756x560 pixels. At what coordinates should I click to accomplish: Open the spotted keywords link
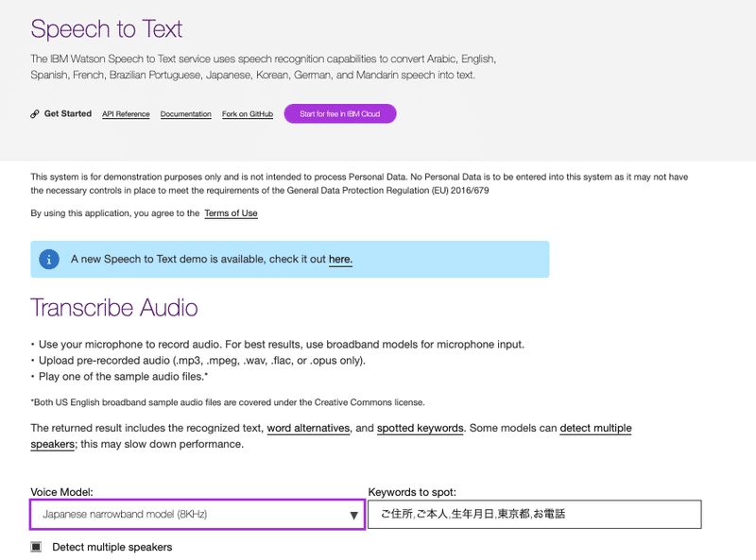point(420,429)
